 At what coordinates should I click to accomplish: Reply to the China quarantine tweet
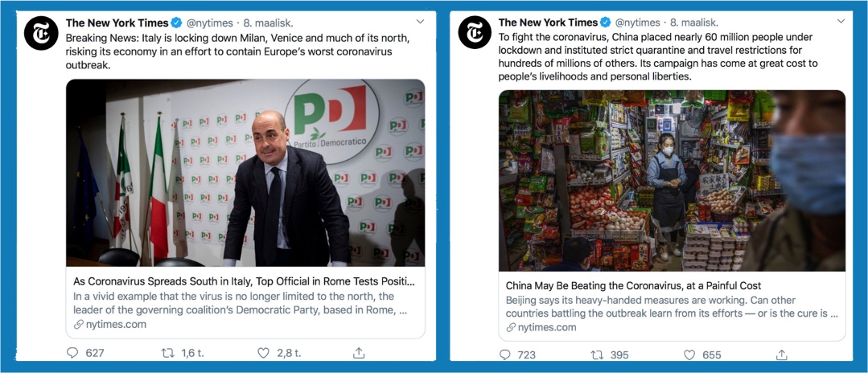(505, 355)
